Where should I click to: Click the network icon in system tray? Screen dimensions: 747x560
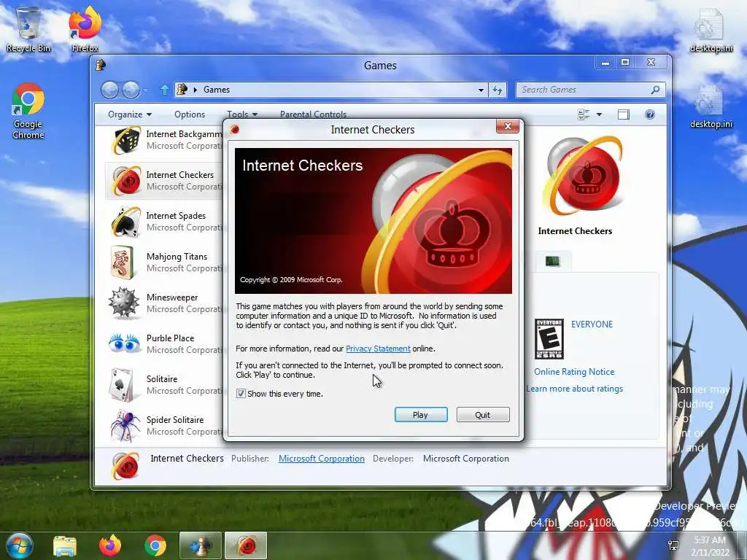(673, 545)
